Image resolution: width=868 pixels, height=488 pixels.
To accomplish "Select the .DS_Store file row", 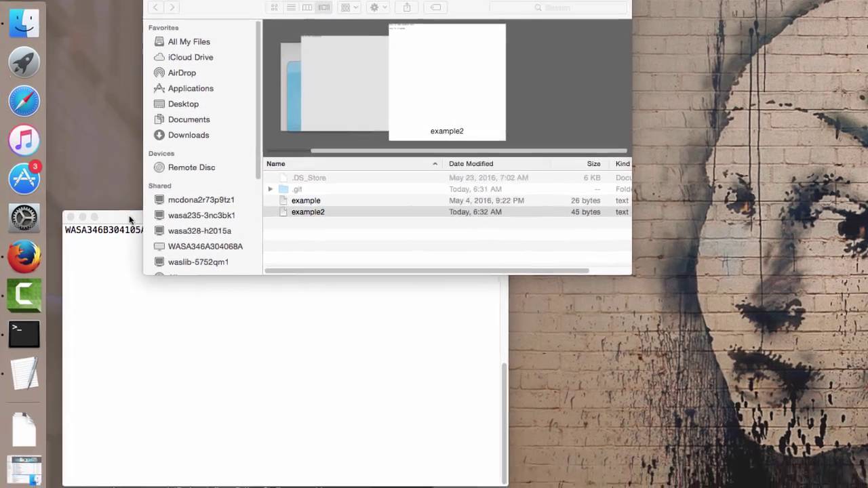I will (448, 178).
